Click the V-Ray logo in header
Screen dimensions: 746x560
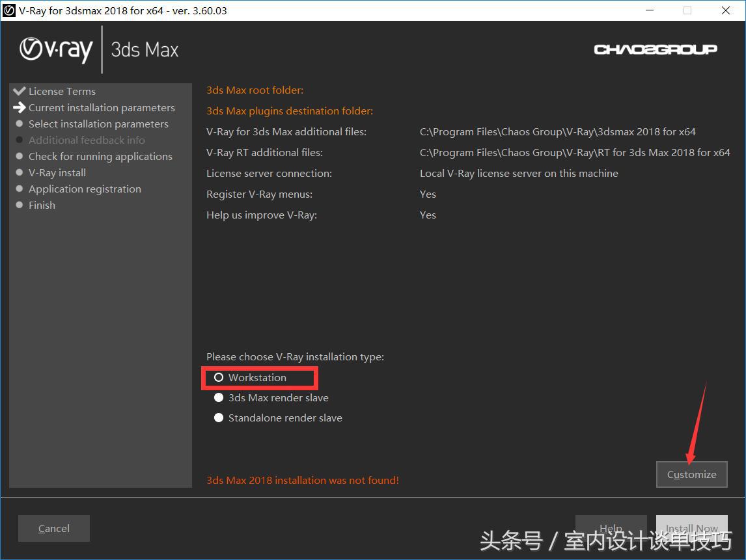pos(56,50)
